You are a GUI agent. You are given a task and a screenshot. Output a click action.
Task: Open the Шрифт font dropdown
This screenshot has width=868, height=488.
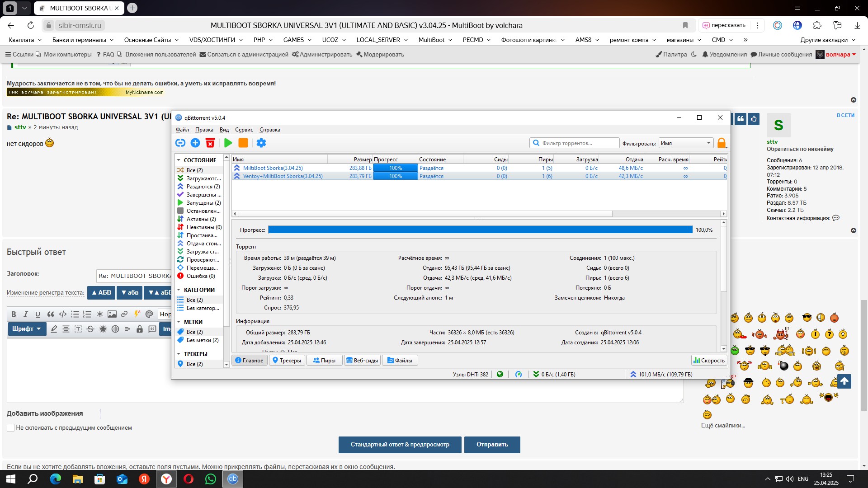[x=27, y=328]
